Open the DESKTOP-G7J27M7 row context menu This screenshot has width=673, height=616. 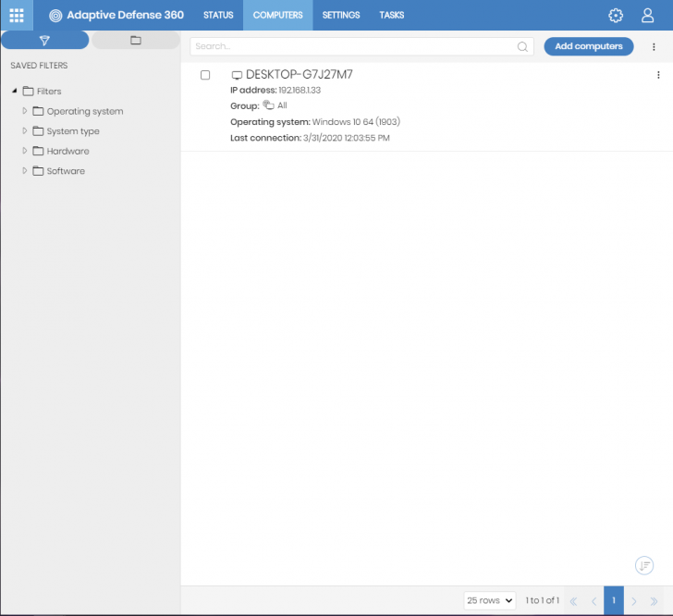click(x=658, y=75)
